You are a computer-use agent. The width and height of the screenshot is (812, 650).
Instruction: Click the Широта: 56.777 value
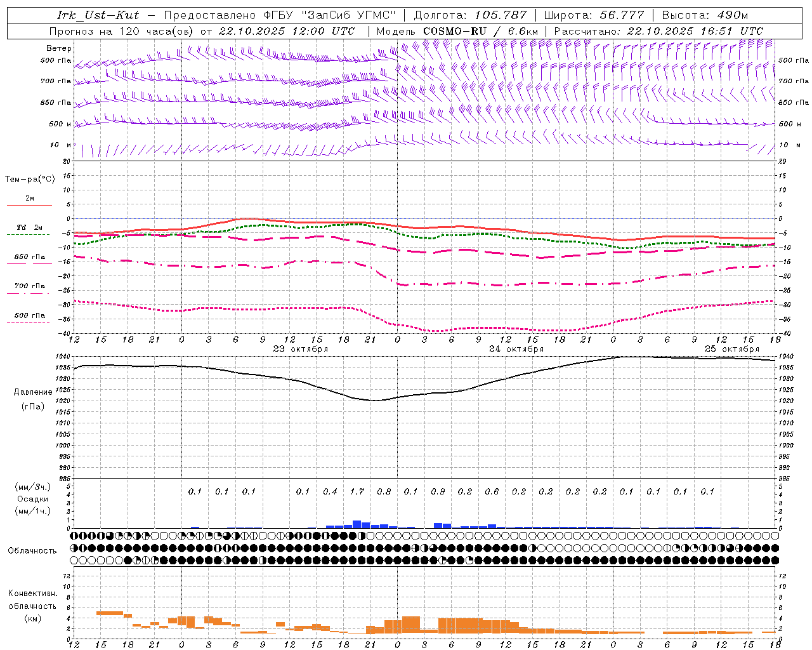(x=594, y=15)
